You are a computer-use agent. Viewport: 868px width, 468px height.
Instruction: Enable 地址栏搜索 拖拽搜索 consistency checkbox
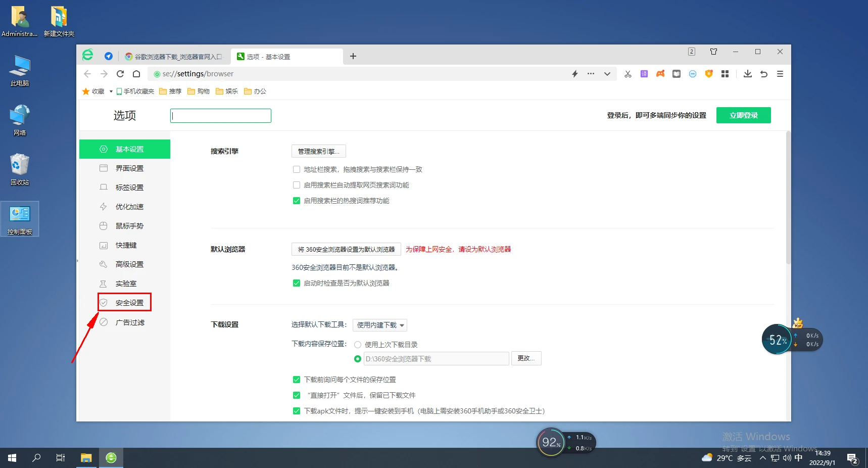click(x=297, y=169)
